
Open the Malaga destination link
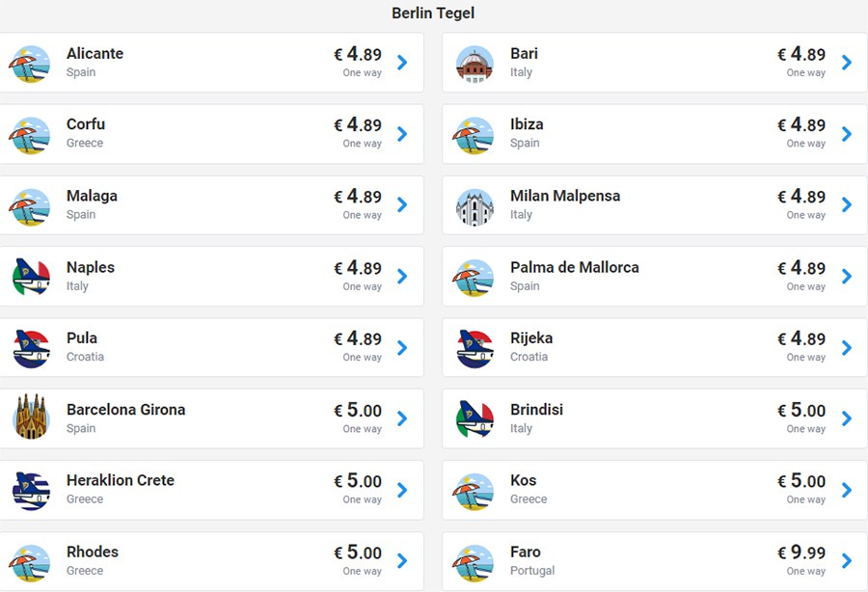coord(92,197)
